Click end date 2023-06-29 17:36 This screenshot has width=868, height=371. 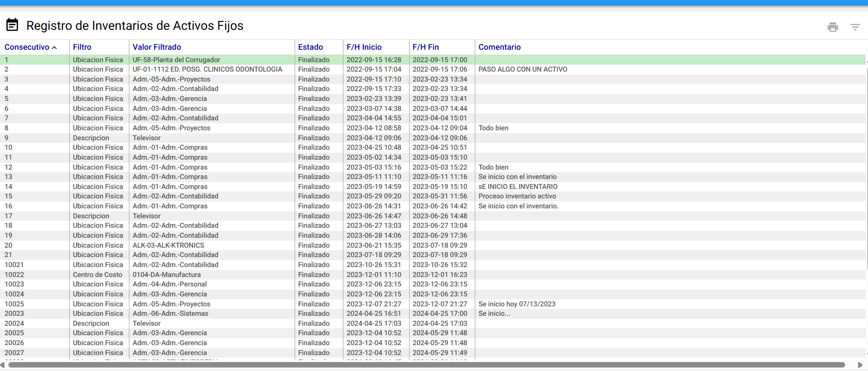click(x=440, y=236)
